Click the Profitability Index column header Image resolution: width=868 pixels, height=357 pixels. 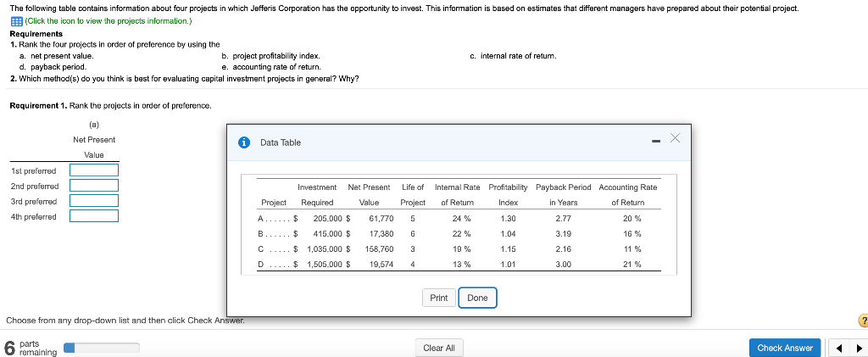pos(508,195)
